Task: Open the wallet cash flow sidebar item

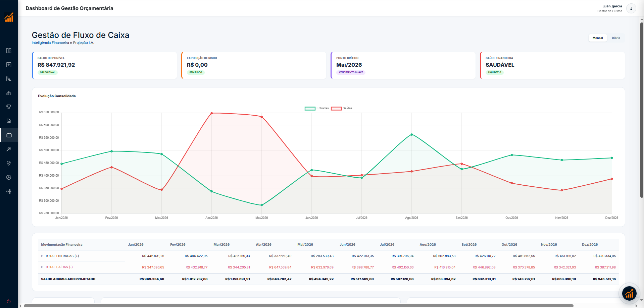Action: click(x=9, y=135)
